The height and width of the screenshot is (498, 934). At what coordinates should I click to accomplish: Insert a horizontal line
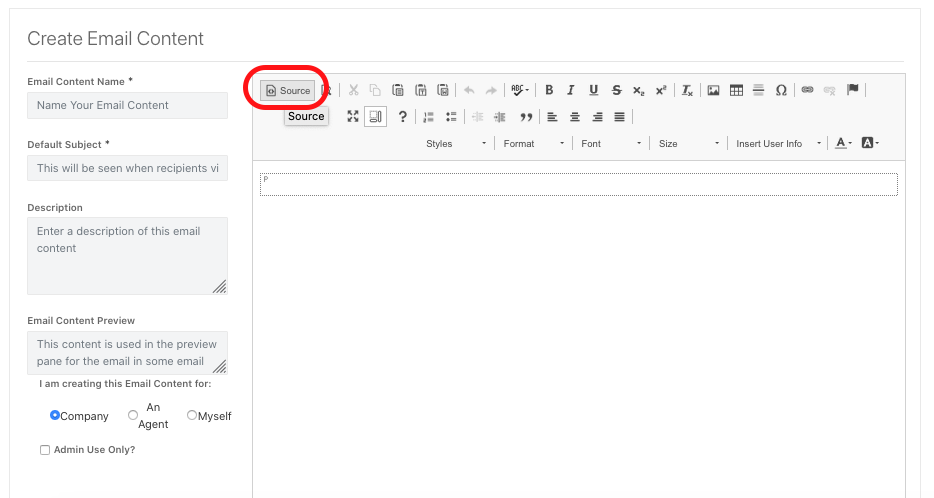[758, 90]
